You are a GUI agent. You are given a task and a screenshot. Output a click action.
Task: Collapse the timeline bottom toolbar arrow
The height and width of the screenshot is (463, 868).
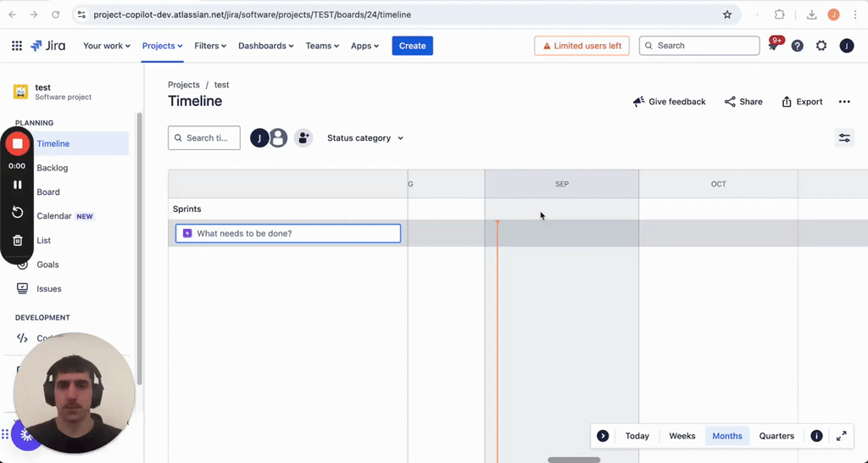tap(603, 436)
